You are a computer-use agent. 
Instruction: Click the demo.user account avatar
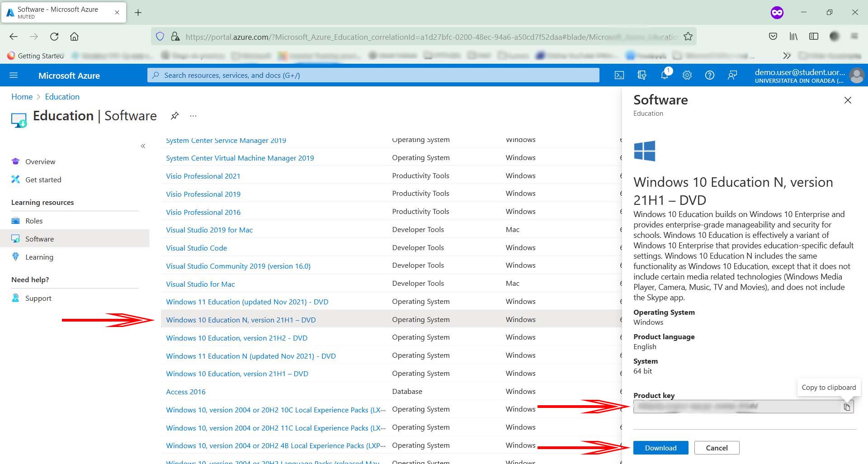pos(856,76)
